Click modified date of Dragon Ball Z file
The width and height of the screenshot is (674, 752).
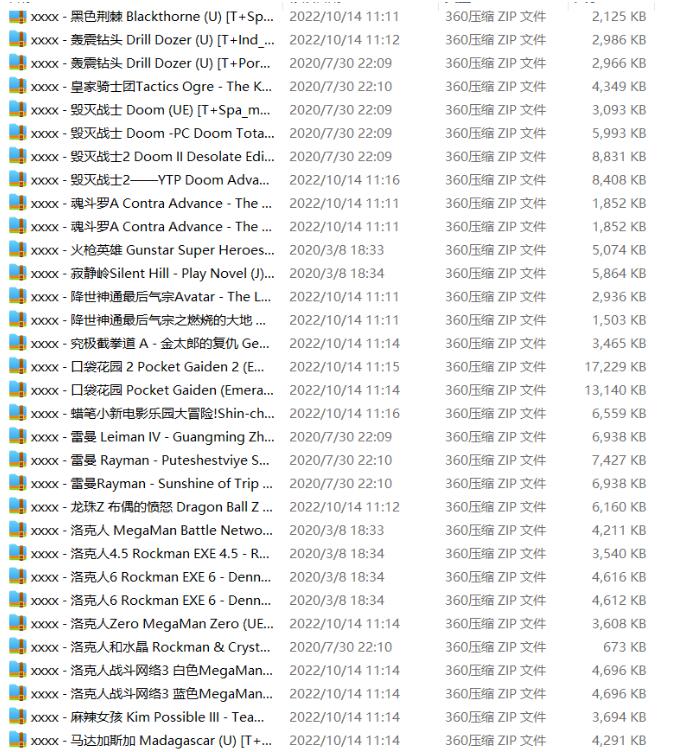(344, 507)
